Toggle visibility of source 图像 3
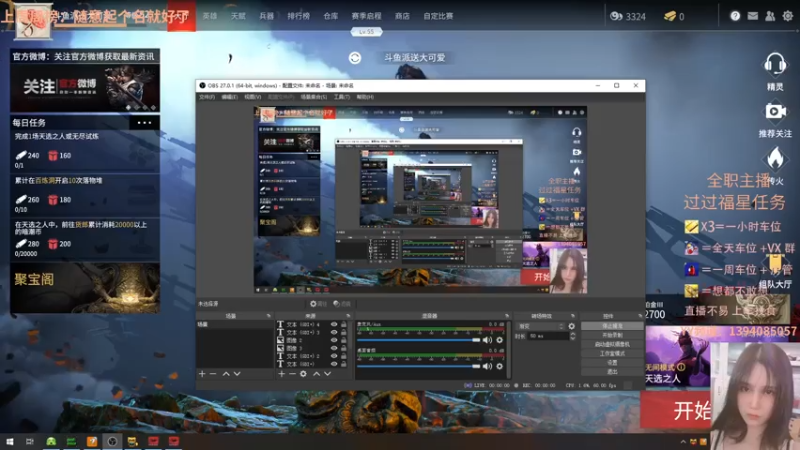The image size is (800, 450). pyautogui.click(x=334, y=348)
